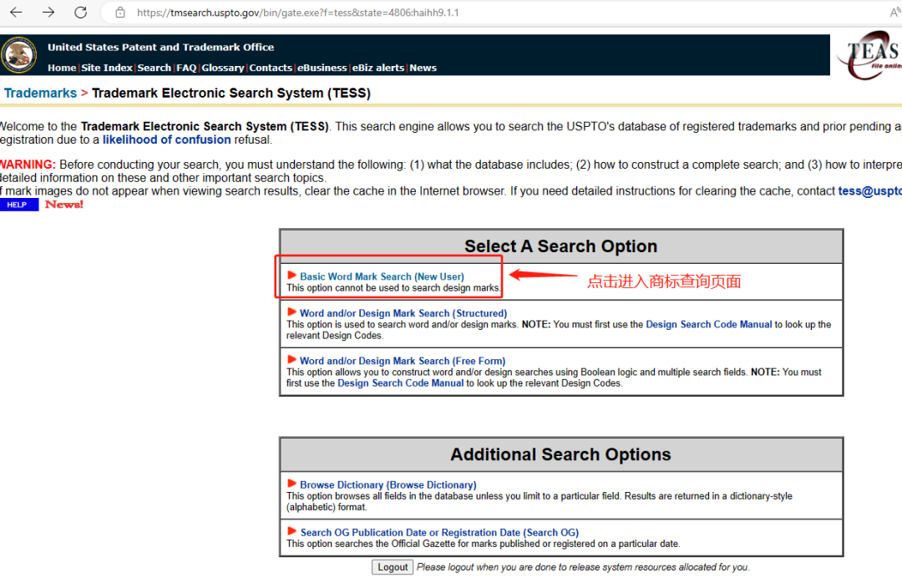Open Word and/or Design Mark Search (Free Form)
Screen dimensions: 902x588
pyautogui.click(x=402, y=361)
